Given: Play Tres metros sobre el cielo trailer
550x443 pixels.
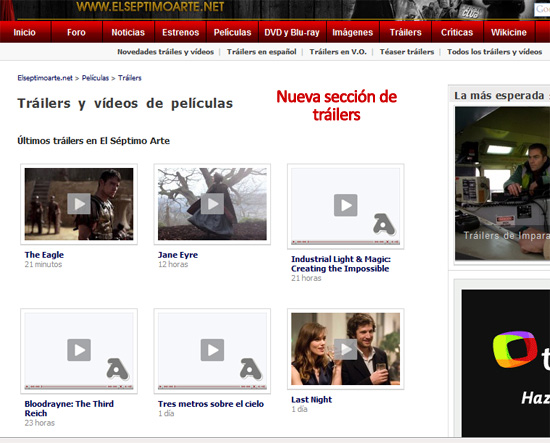Looking at the screenshot, I should point(212,350).
